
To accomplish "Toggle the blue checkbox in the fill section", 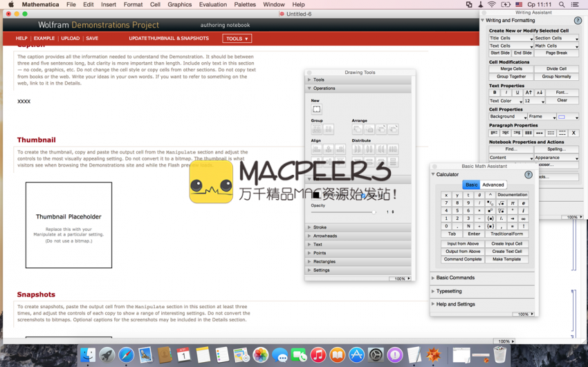I will point(363,195).
